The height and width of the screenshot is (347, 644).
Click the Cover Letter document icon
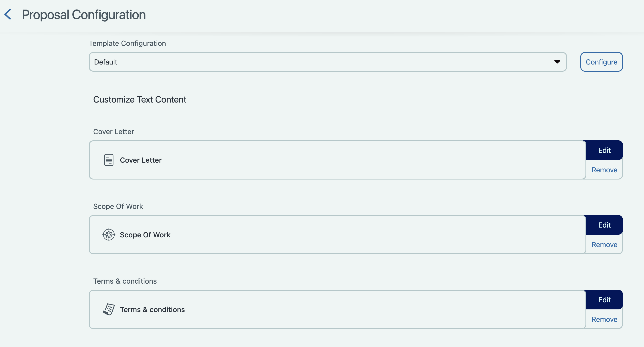[109, 160]
